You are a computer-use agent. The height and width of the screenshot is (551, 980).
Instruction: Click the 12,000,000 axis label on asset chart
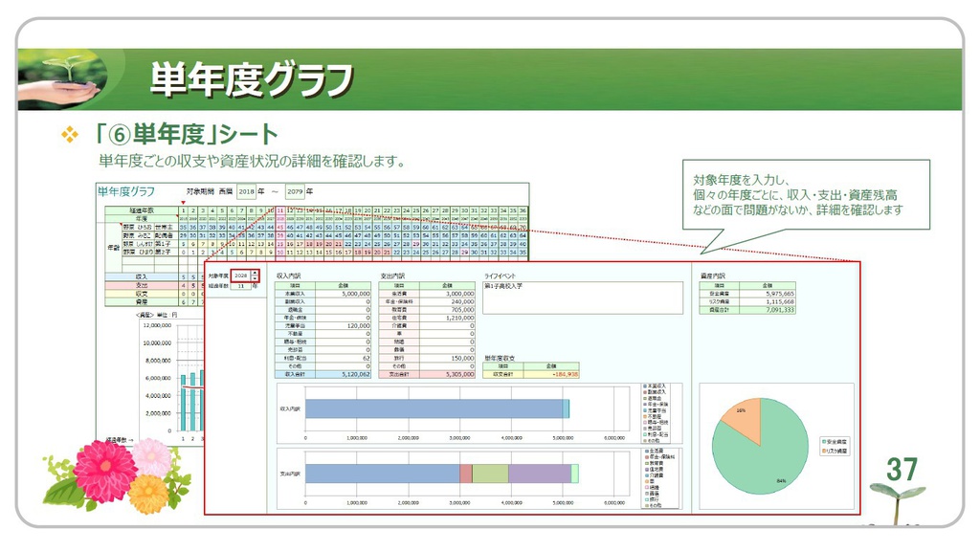(157, 325)
